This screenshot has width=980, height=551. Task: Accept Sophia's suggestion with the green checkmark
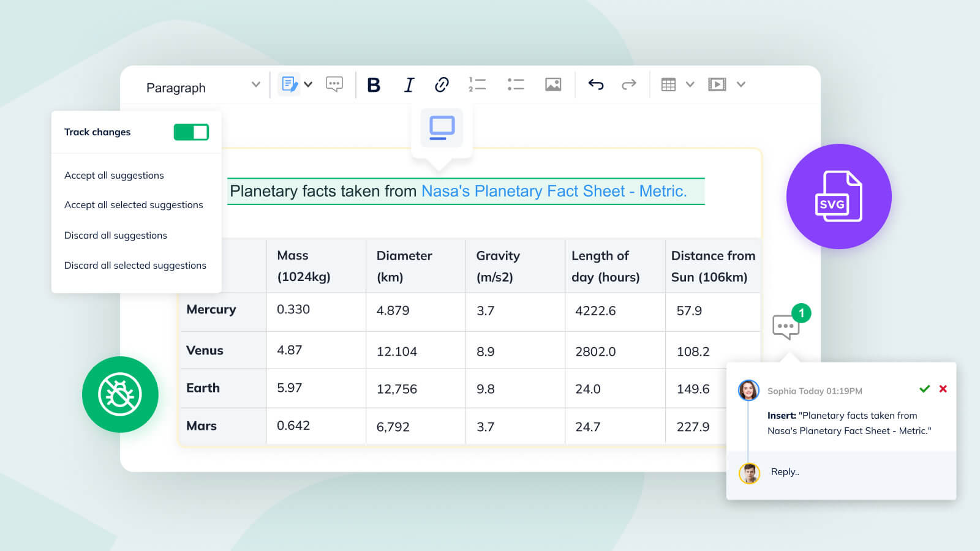point(925,389)
